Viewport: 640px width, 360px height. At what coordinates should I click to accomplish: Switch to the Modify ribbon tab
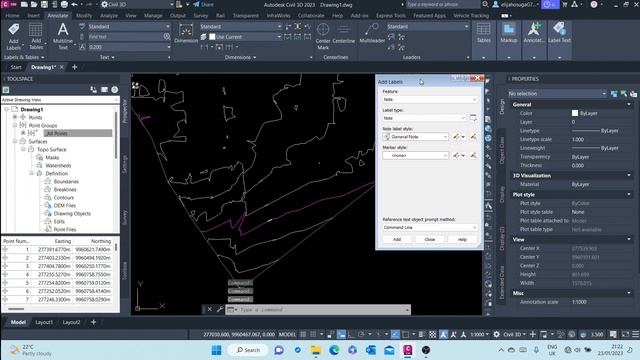click(x=84, y=16)
